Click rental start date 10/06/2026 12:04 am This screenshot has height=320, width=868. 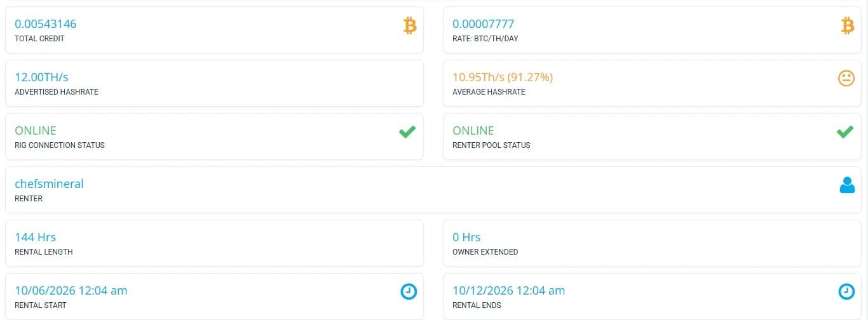click(x=71, y=290)
